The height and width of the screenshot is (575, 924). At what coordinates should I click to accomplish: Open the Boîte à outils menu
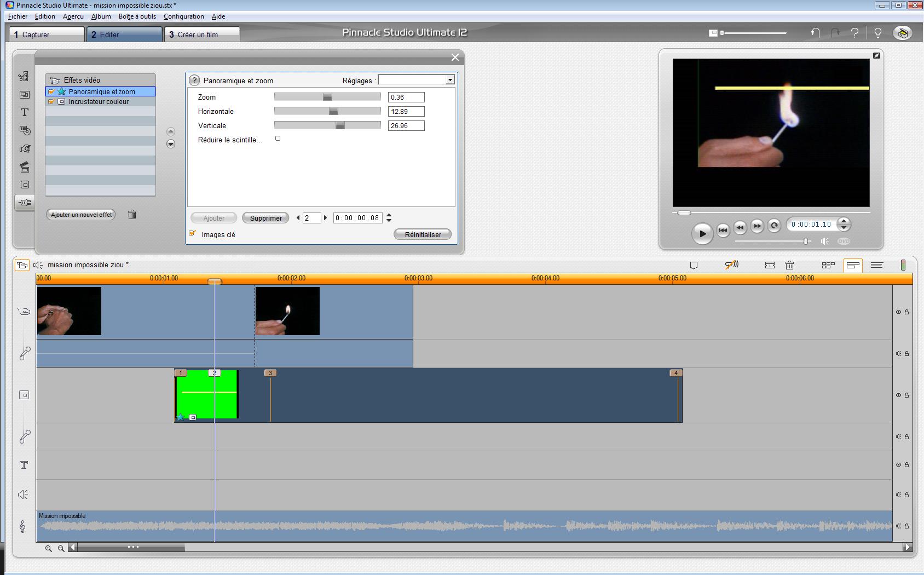click(137, 16)
